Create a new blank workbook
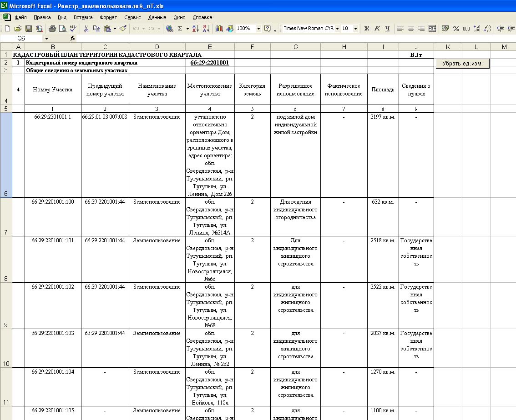 pyautogui.click(x=7, y=29)
